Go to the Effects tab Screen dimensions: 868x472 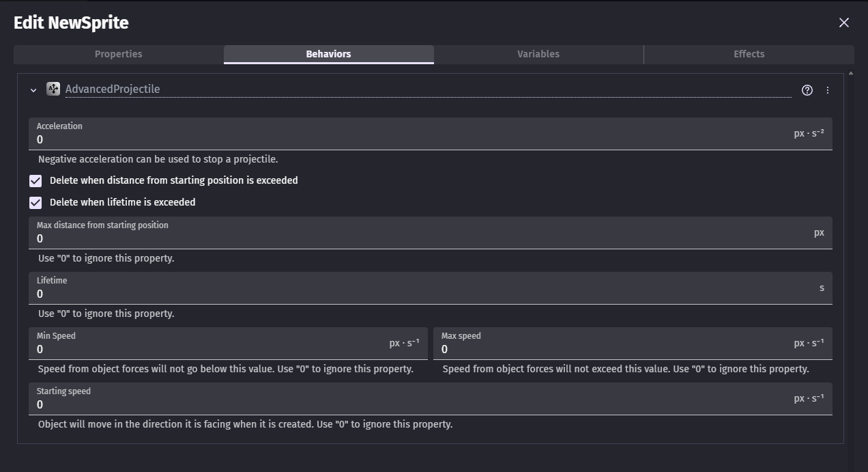(x=749, y=54)
